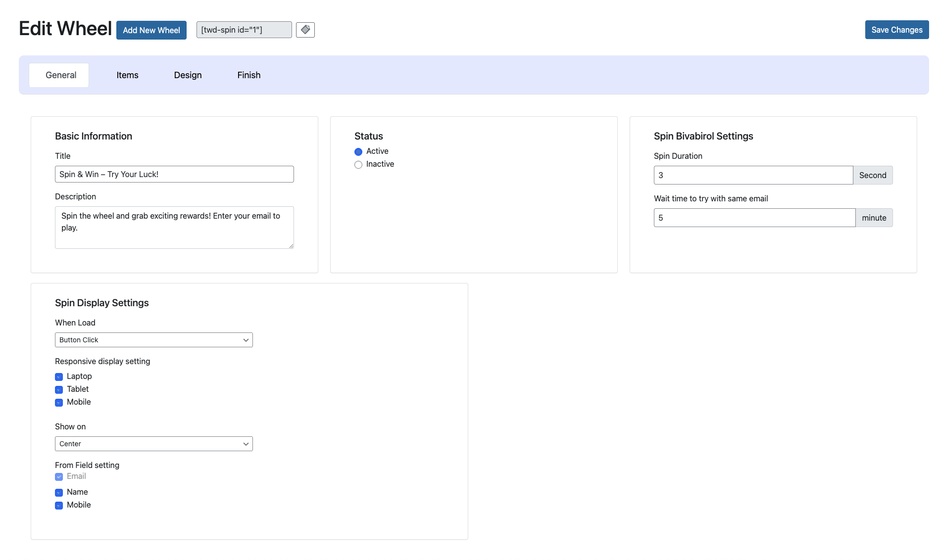Viewport: 938px width, 560px height.
Task: Change the Spin Duration value
Action: [752, 175]
